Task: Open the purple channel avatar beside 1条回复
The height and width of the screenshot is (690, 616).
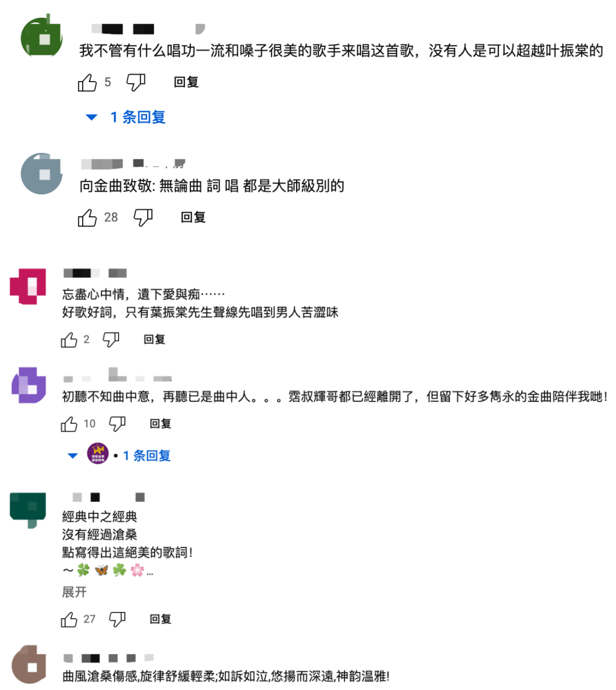Action: point(98,454)
